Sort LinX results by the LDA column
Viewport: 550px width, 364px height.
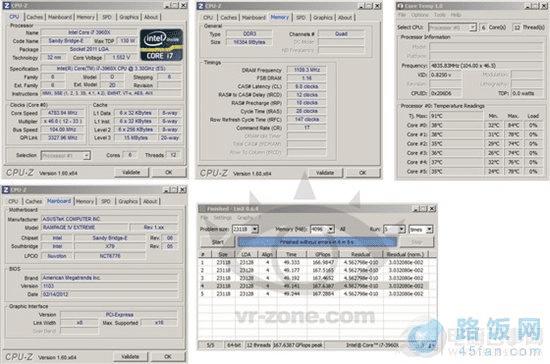click(x=246, y=254)
